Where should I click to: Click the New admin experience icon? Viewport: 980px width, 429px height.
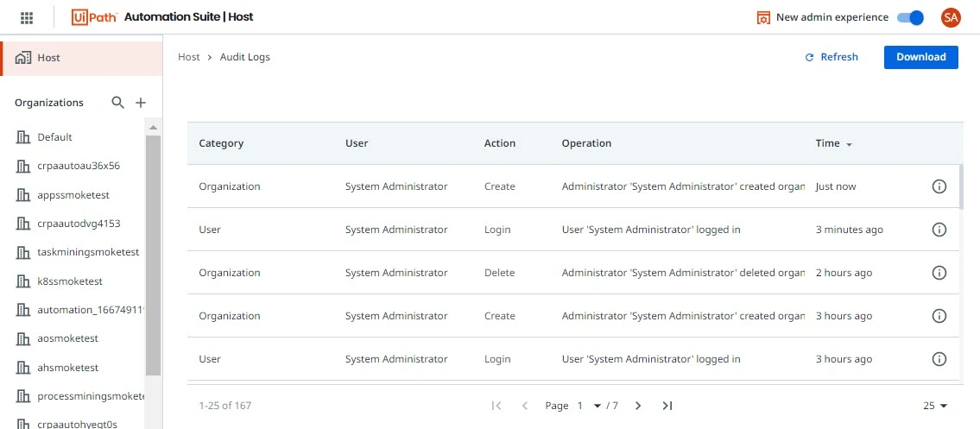point(762,17)
